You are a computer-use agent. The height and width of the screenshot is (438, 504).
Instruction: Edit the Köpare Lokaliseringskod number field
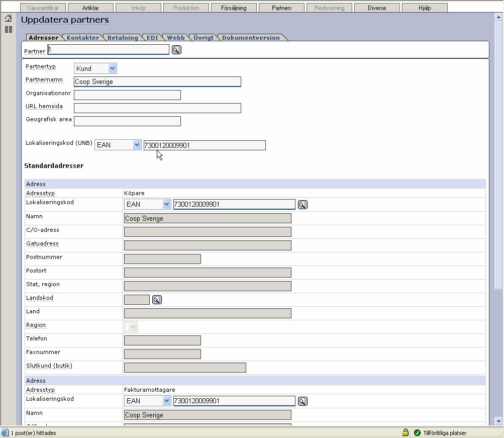[234, 204]
